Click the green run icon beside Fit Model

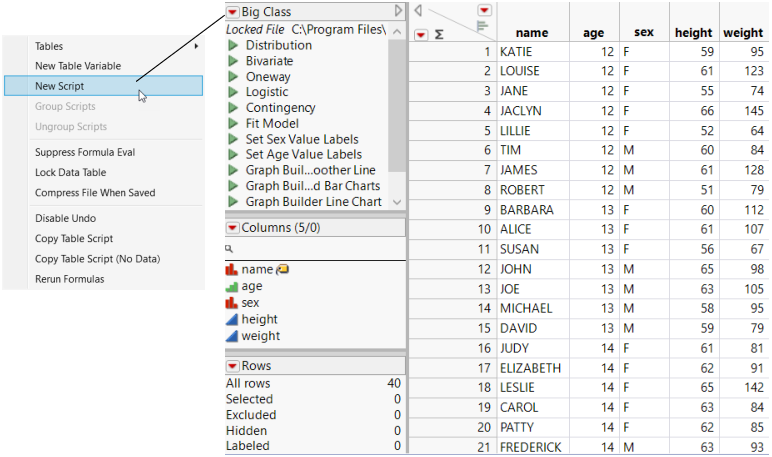point(233,124)
